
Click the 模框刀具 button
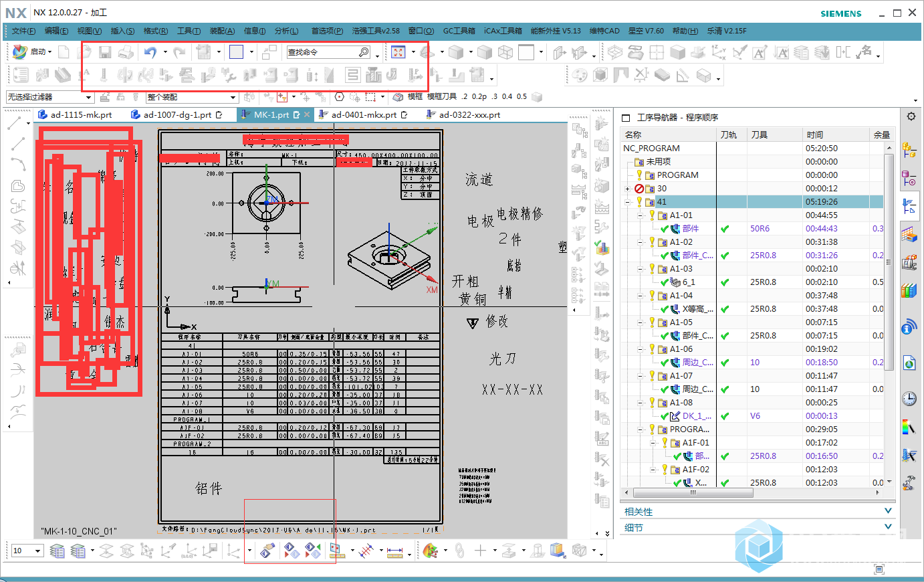(442, 97)
